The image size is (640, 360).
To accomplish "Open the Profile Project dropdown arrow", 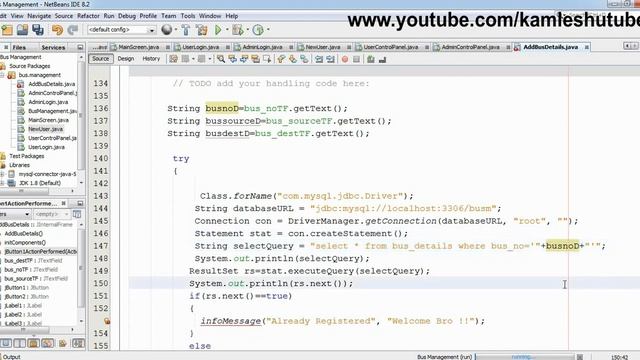I will (268, 30).
